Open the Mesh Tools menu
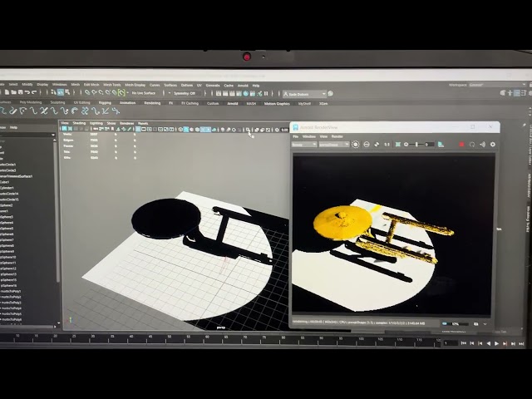 [x=111, y=85]
